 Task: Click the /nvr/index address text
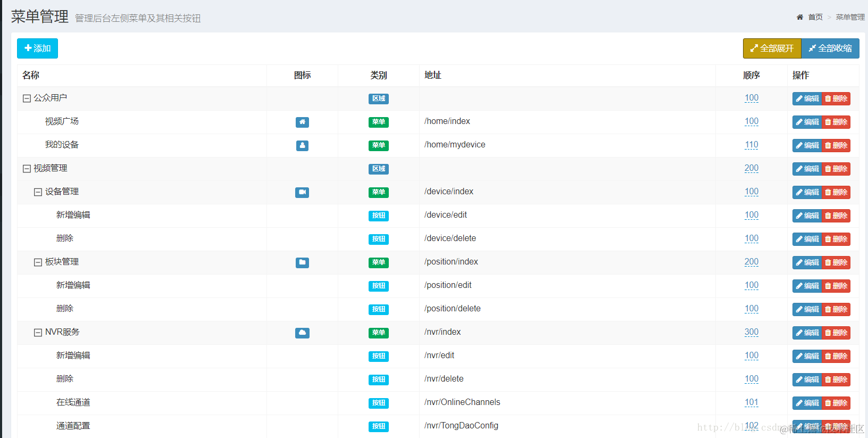coord(443,332)
